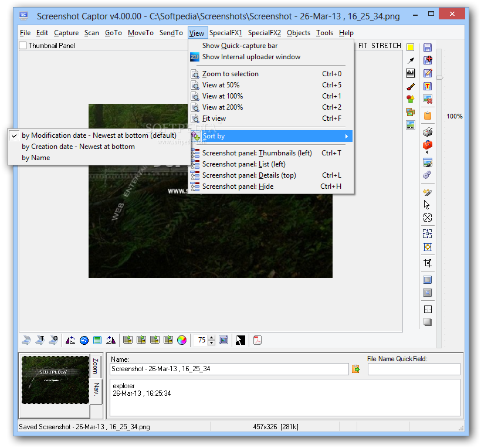The width and height of the screenshot is (481, 448).
Task: Click the rotate right toolbar icon
Action: pyautogui.click(x=111, y=340)
